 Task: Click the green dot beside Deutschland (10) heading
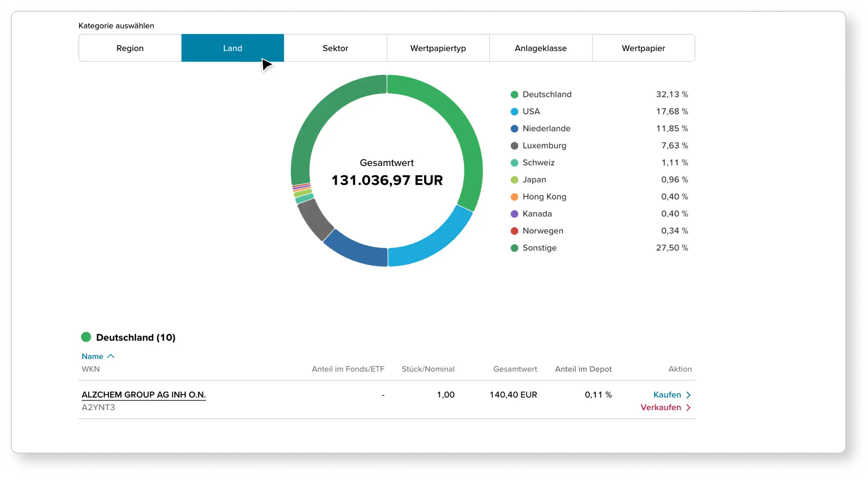(86, 337)
